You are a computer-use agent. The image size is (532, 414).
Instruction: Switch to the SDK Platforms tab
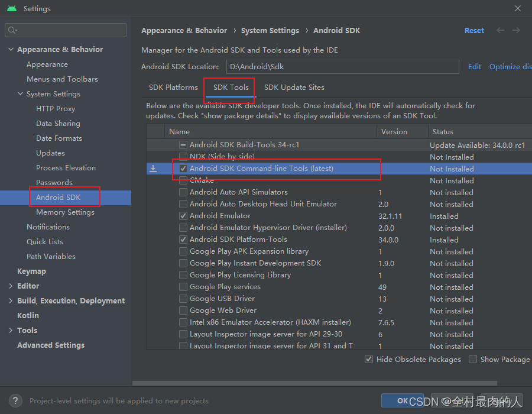tap(173, 88)
